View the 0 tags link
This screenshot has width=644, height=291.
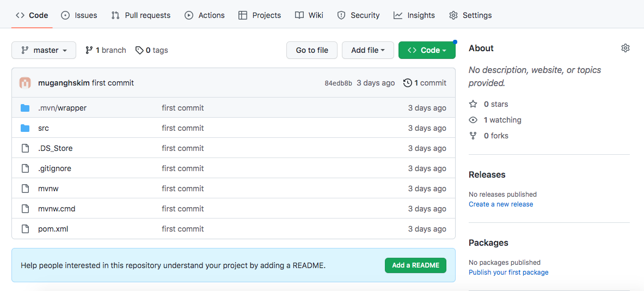tap(151, 50)
